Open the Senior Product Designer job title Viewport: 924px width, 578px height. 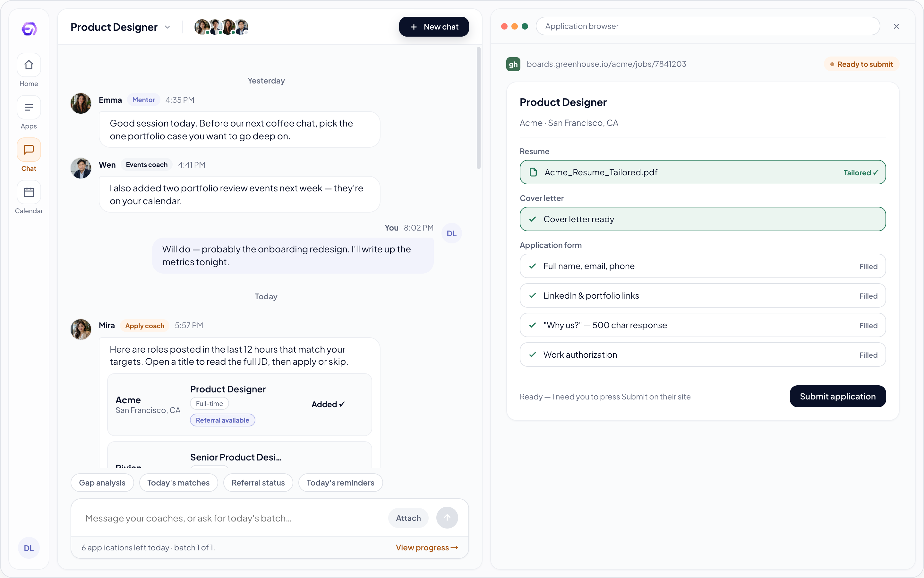point(236,457)
